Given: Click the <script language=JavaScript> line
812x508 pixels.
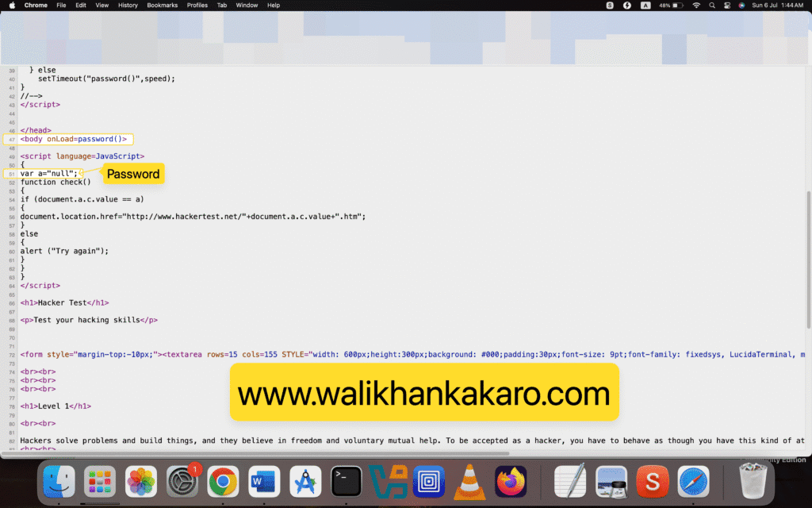Looking at the screenshot, I should point(82,156).
